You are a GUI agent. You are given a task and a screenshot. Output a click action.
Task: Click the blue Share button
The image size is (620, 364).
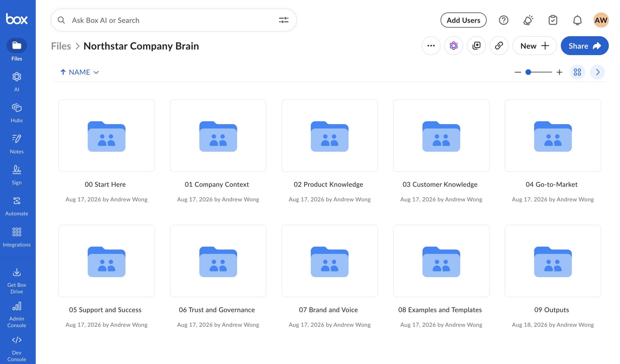(585, 45)
